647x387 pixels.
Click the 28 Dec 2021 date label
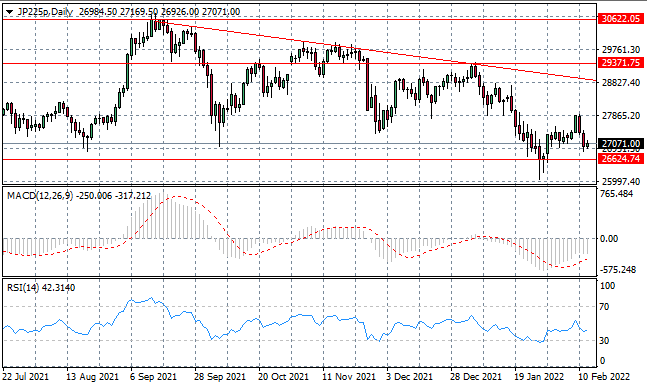476,377
